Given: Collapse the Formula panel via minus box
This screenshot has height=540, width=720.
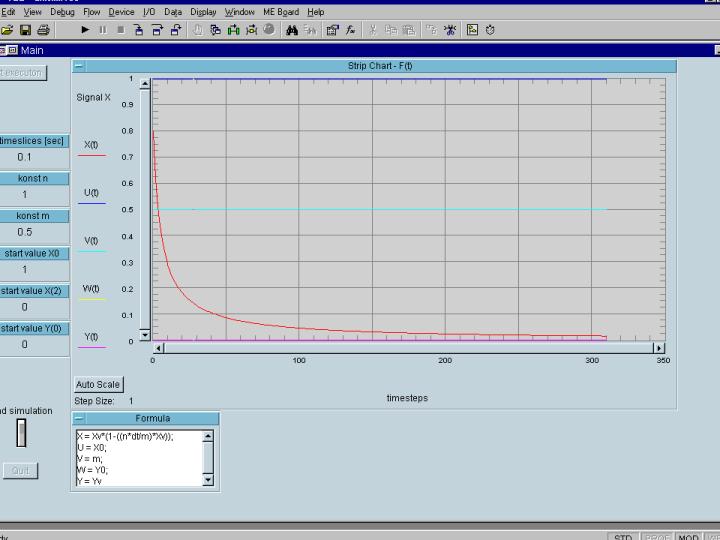Looking at the screenshot, I should click(79, 418).
